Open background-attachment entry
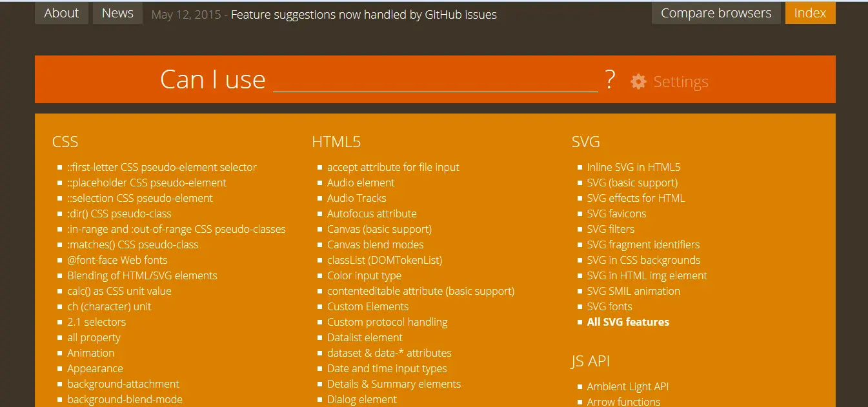 123,384
